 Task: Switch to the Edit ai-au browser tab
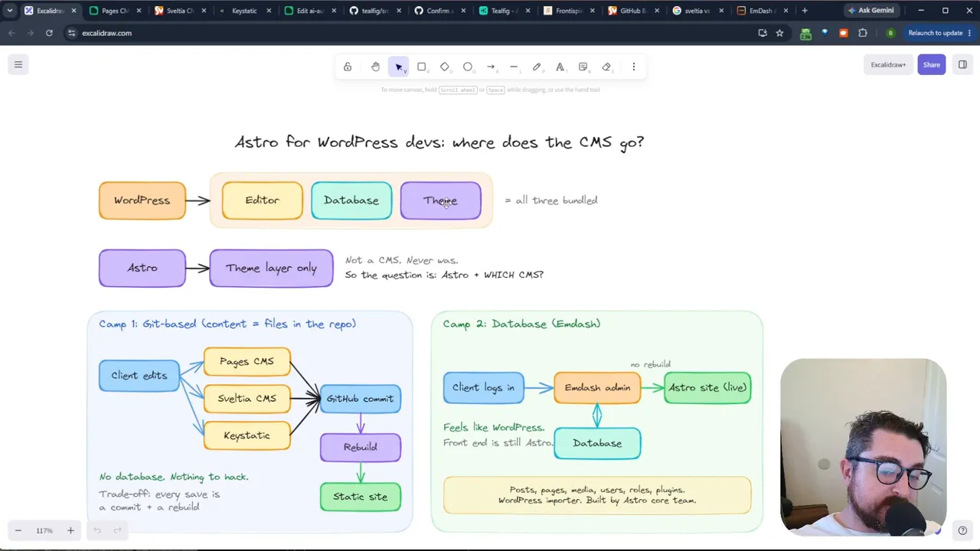[309, 11]
